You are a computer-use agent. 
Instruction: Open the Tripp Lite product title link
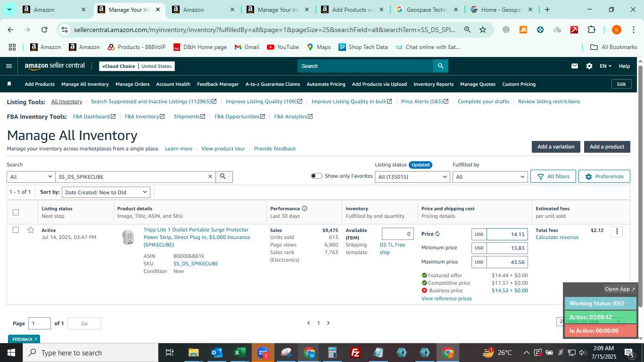pos(197,237)
